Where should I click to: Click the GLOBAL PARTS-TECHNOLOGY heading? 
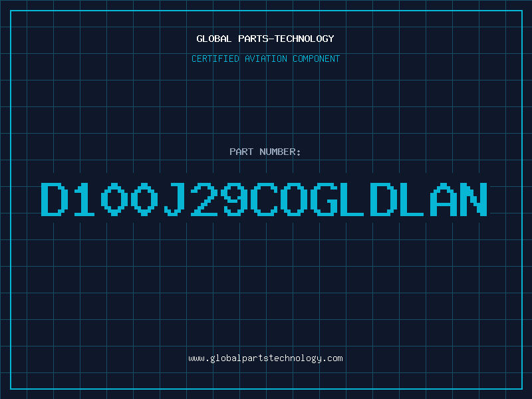pos(265,39)
